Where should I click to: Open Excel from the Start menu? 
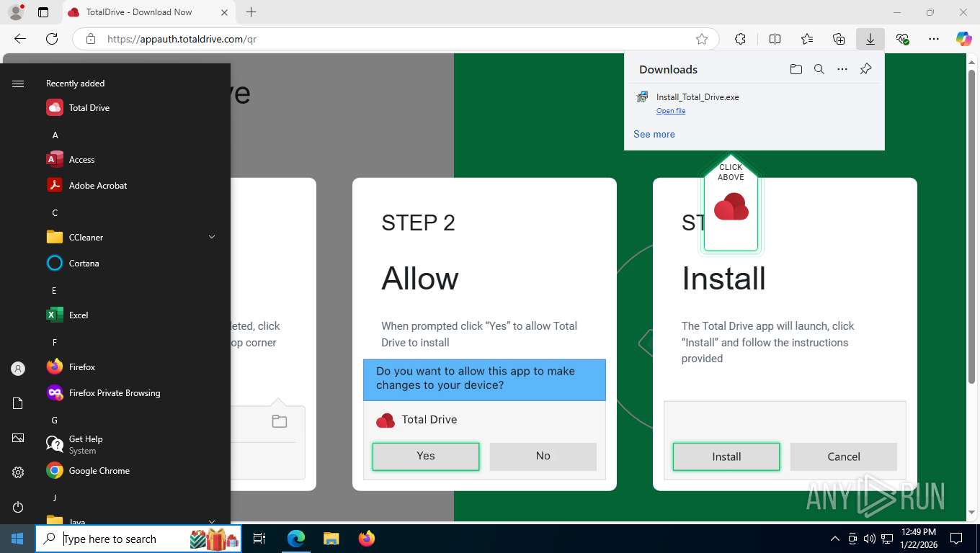click(x=130, y=315)
